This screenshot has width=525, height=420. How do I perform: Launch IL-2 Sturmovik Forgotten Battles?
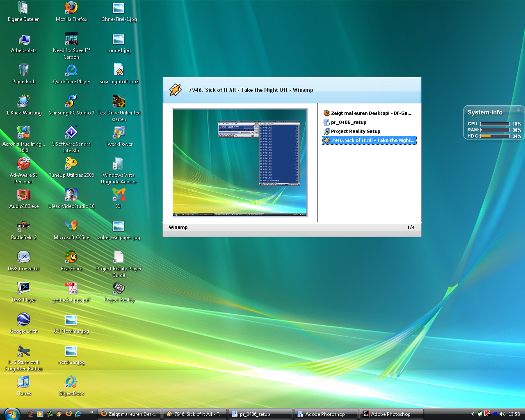pyautogui.click(x=24, y=358)
